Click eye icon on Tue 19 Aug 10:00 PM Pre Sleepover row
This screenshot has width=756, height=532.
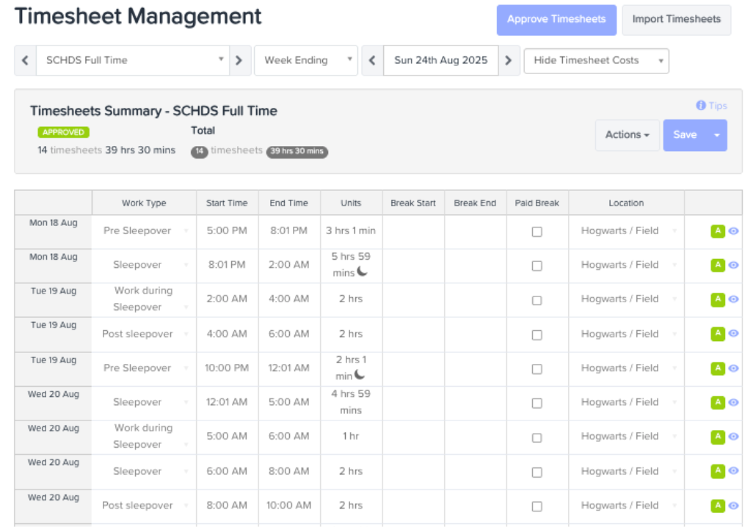(x=733, y=368)
